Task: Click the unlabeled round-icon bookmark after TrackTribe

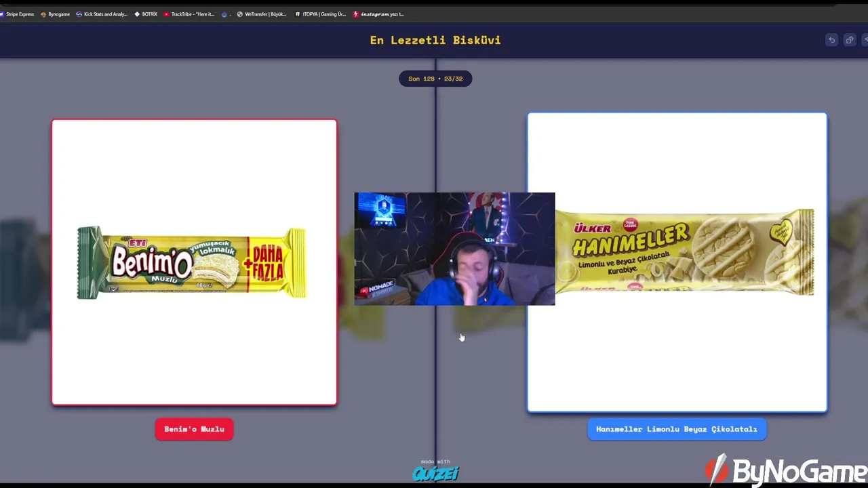Action: coord(226,14)
